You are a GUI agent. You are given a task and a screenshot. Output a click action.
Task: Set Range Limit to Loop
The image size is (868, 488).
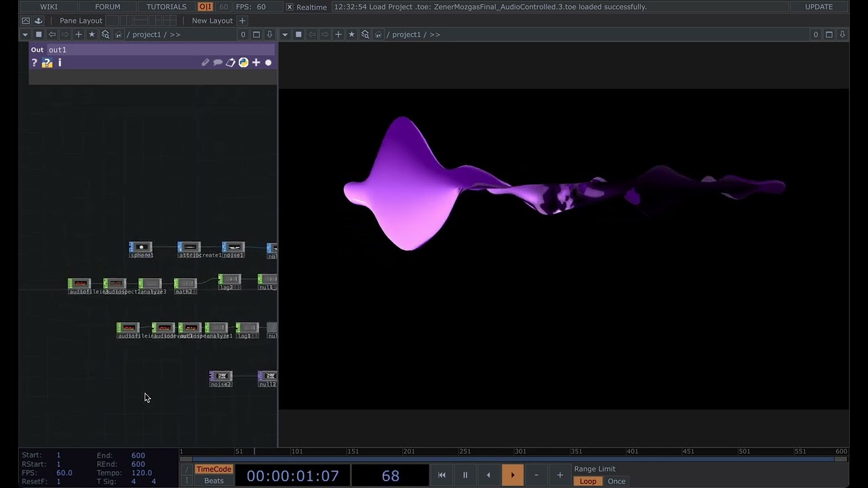tap(588, 481)
